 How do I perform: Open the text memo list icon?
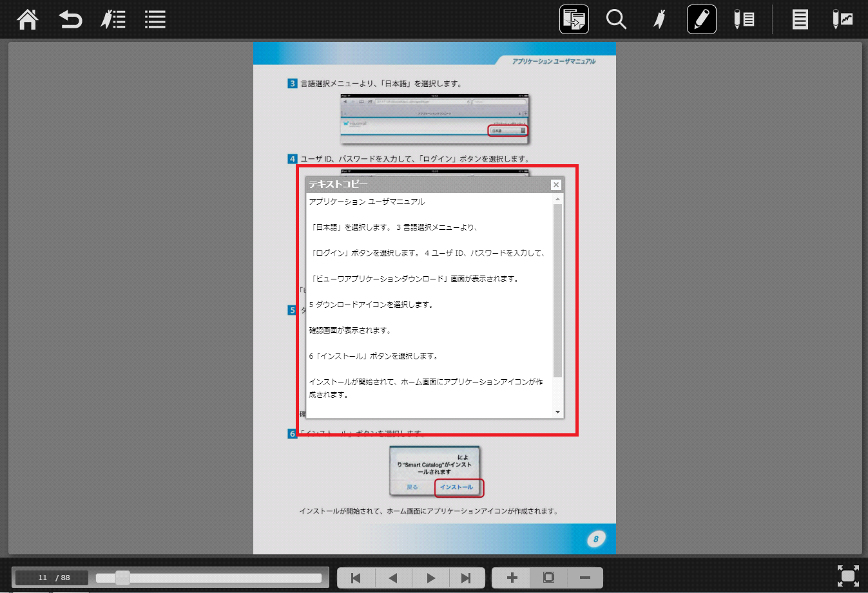click(x=800, y=19)
